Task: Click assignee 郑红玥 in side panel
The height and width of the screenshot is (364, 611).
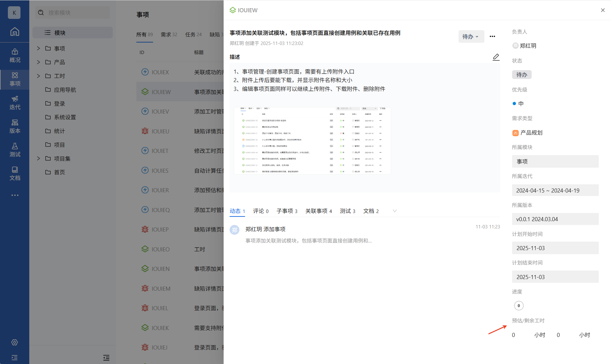Action: (x=525, y=46)
